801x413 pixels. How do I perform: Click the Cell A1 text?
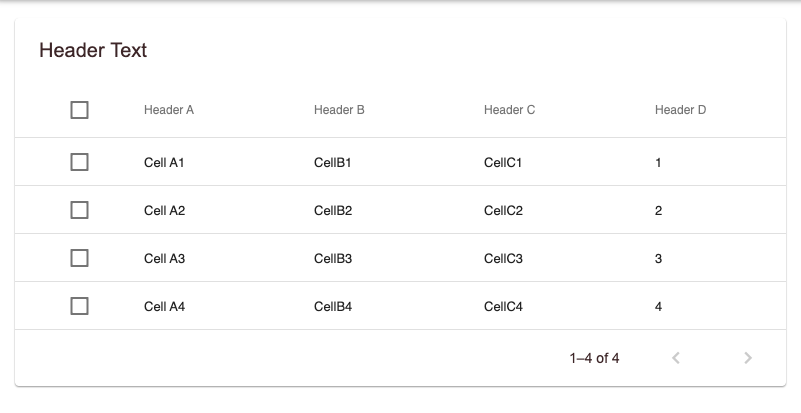coord(164,162)
